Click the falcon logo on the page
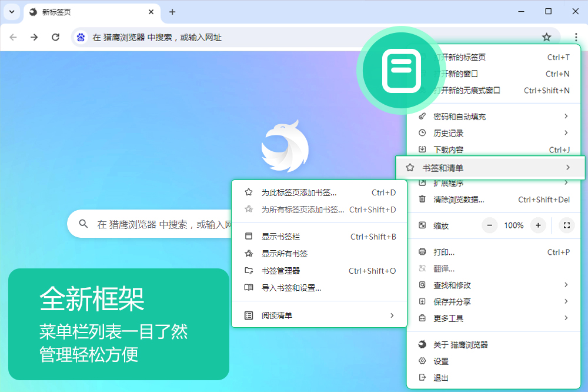 [285, 146]
